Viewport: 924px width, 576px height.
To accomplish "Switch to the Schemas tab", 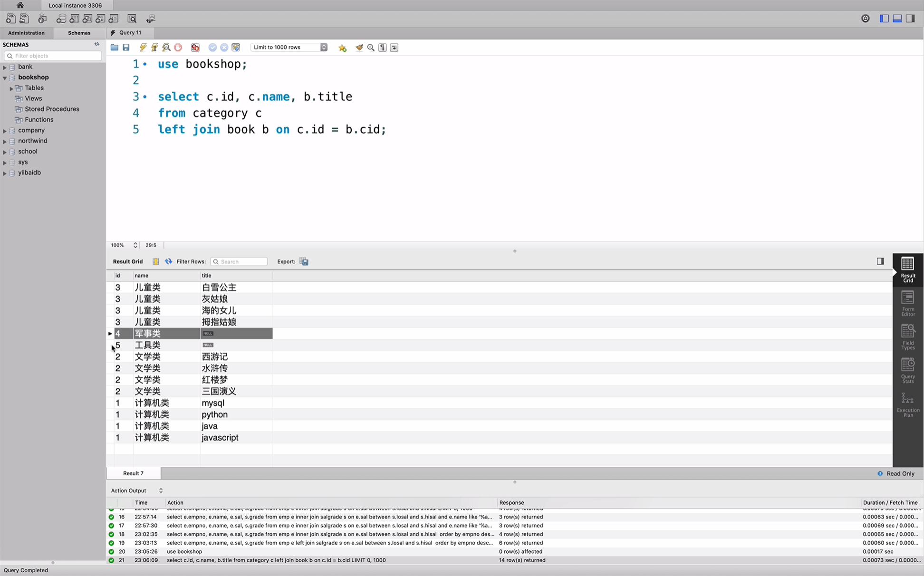I will pos(79,33).
